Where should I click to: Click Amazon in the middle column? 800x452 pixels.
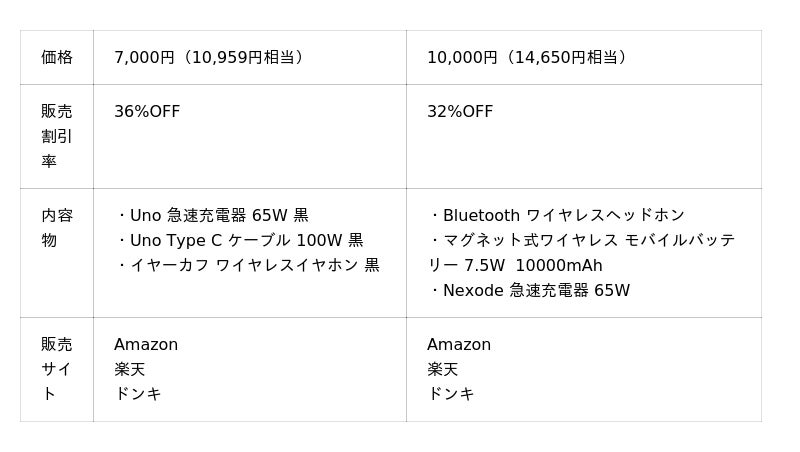146,344
